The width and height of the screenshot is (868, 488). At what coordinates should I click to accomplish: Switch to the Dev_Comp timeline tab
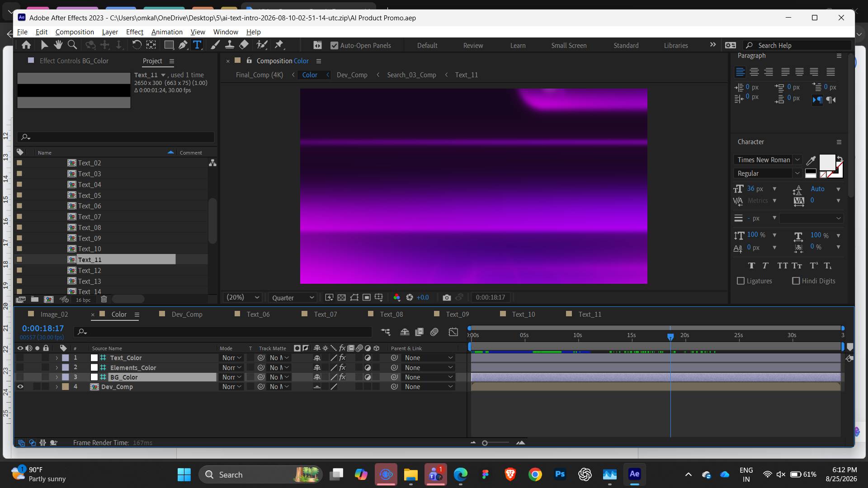click(187, 314)
